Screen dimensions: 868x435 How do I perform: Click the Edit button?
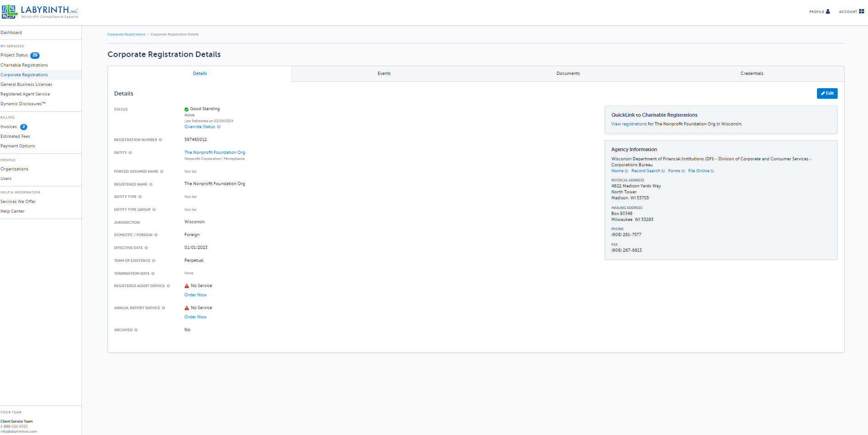click(827, 93)
